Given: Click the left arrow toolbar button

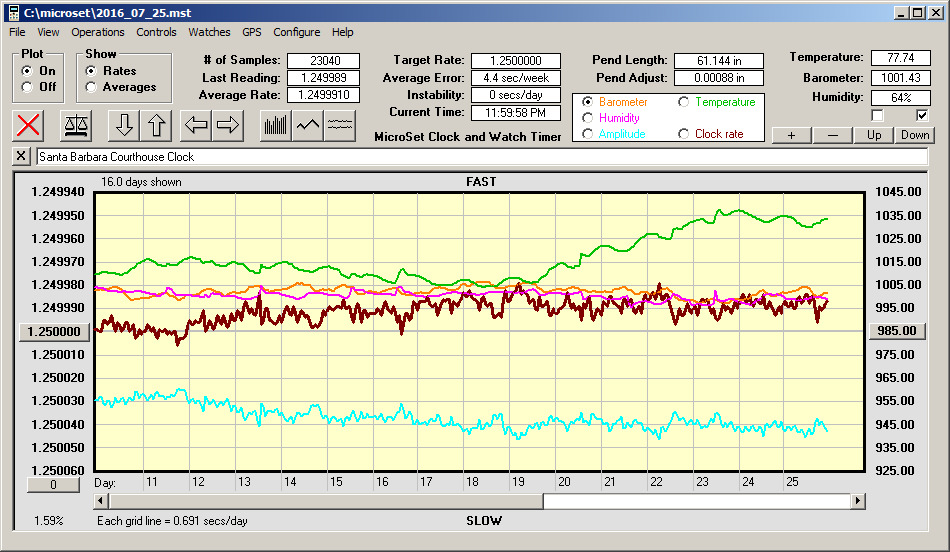Looking at the screenshot, I should tap(197, 125).
